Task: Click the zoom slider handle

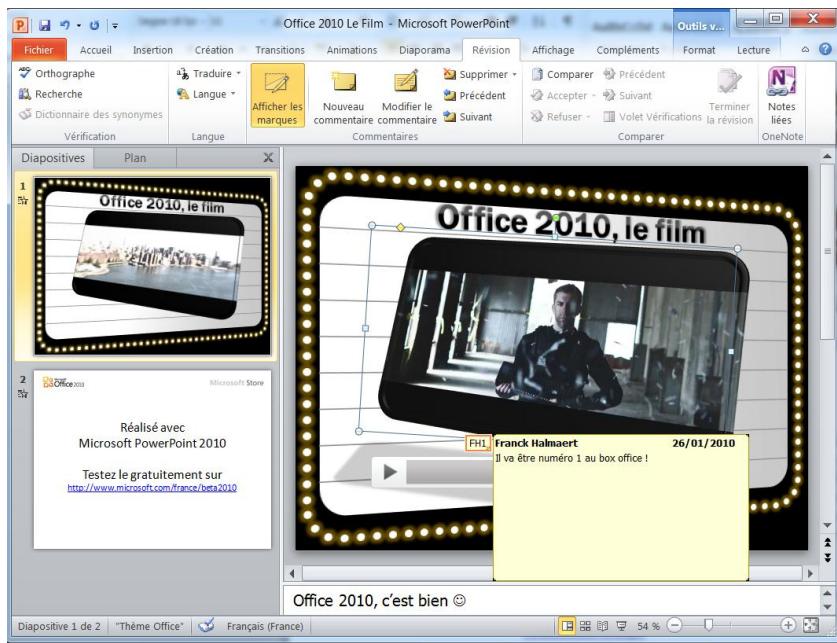Action: point(708,625)
